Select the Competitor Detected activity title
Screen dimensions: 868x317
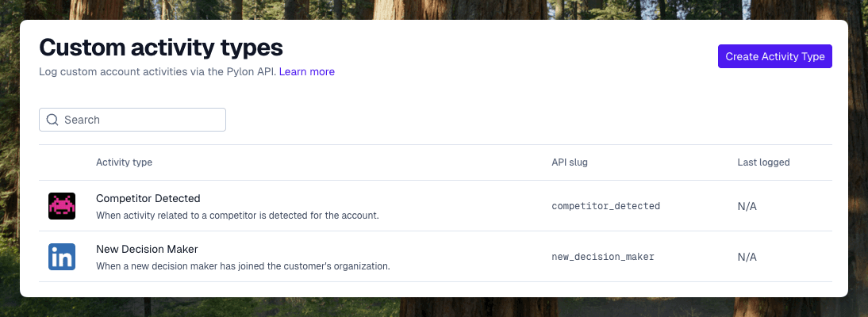point(148,198)
